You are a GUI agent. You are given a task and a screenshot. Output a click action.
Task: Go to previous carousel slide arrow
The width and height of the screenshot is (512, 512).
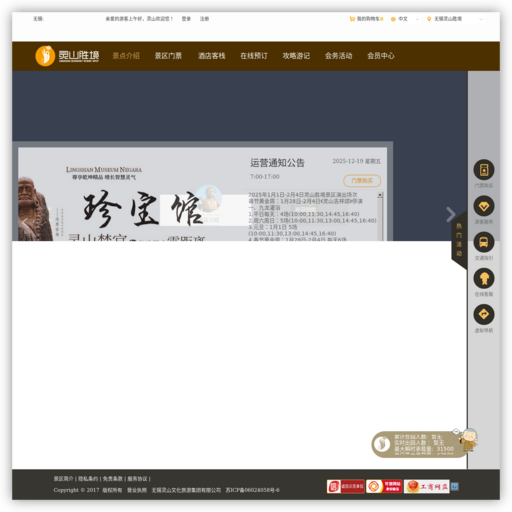pyautogui.click(x=25, y=223)
